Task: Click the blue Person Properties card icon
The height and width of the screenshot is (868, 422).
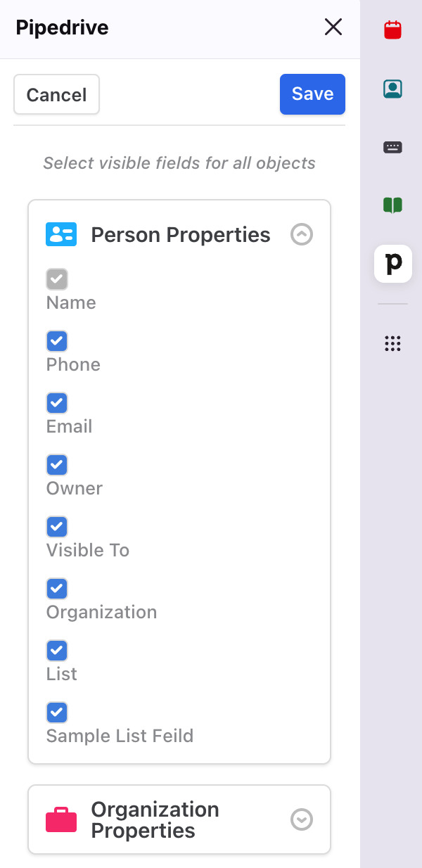Action: [x=61, y=234]
